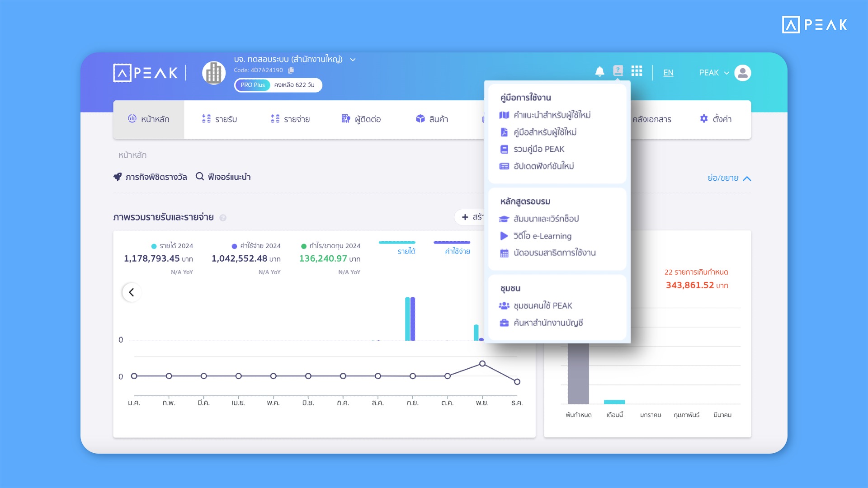
Task: Click the book icon for รวมคู่มือ PEAK
Action: pos(504,150)
